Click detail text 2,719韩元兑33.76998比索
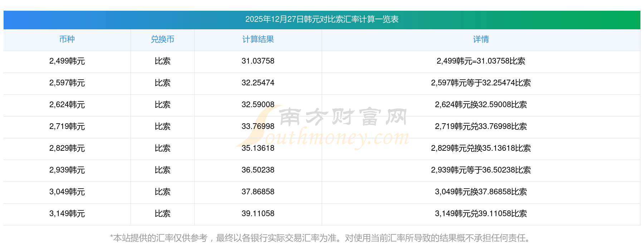Viewport: 644px width, 249px height. (481, 126)
